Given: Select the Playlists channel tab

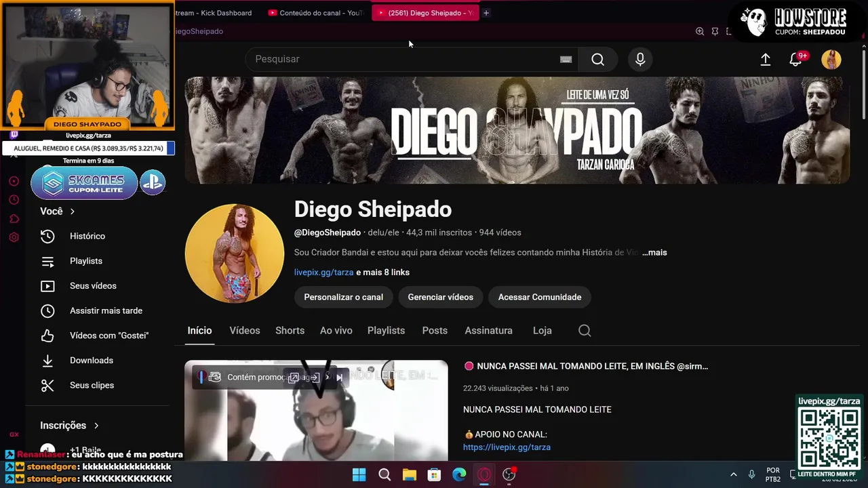Looking at the screenshot, I should (x=386, y=331).
